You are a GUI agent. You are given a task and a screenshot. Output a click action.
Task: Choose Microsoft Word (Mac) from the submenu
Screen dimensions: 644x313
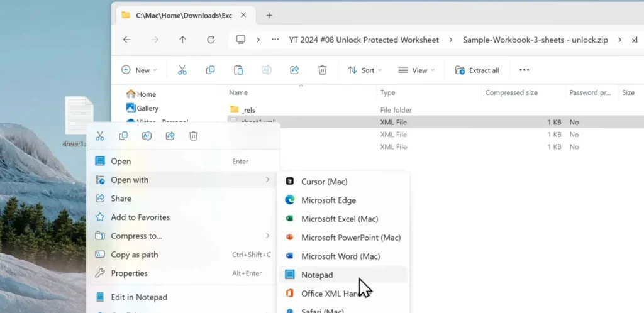click(343, 256)
